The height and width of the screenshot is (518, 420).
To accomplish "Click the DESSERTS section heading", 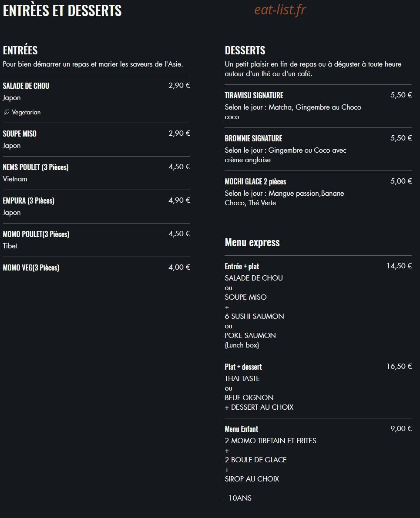I will coord(245,50).
